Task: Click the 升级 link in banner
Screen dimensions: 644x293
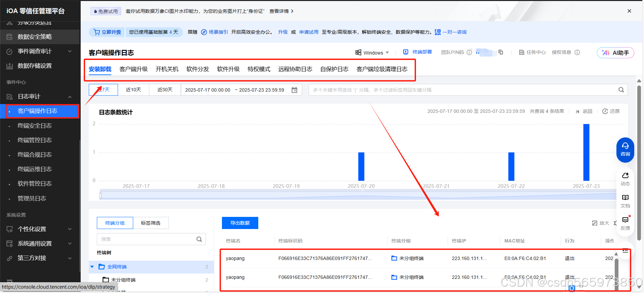Action: [x=283, y=32]
